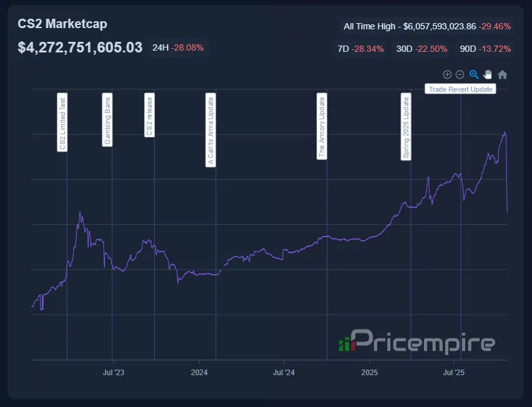532x407 pixels.
Task: Reset chart zoom with home icon
Action: [503, 75]
